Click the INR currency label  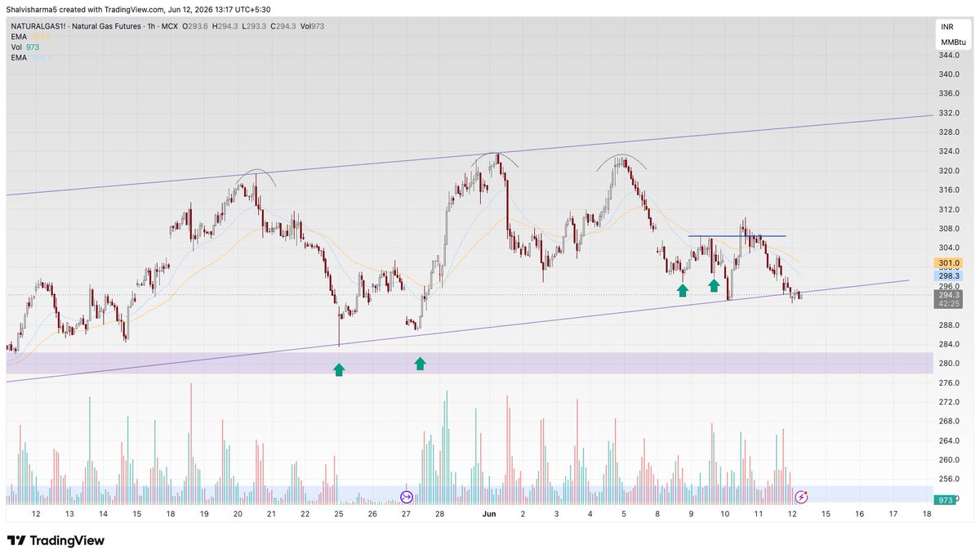947,27
